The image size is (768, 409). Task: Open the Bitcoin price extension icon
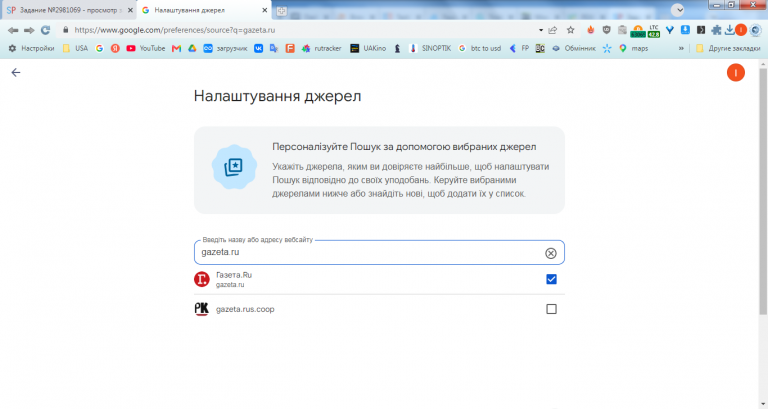tap(638, 31)
